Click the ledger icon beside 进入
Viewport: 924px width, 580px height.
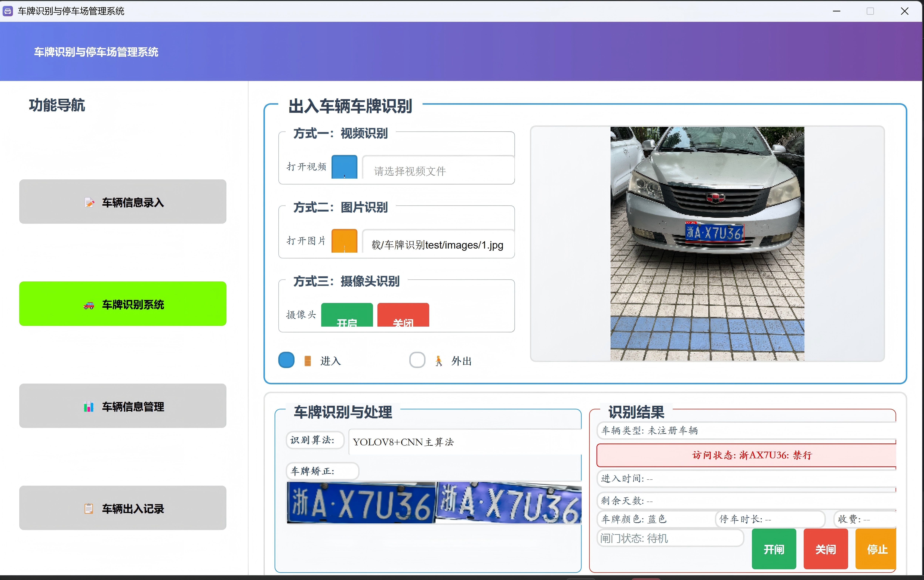[x=307, y=360]
